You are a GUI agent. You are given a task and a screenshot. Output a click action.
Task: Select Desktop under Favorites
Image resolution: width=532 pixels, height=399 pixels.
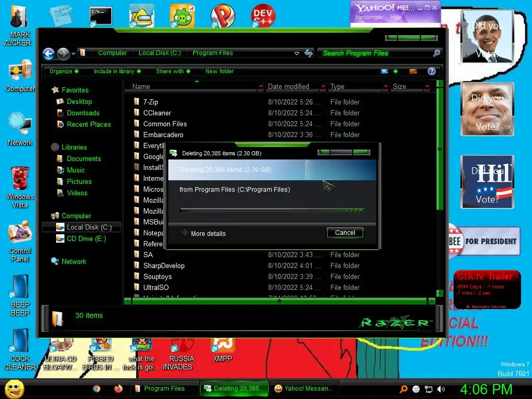79,101
